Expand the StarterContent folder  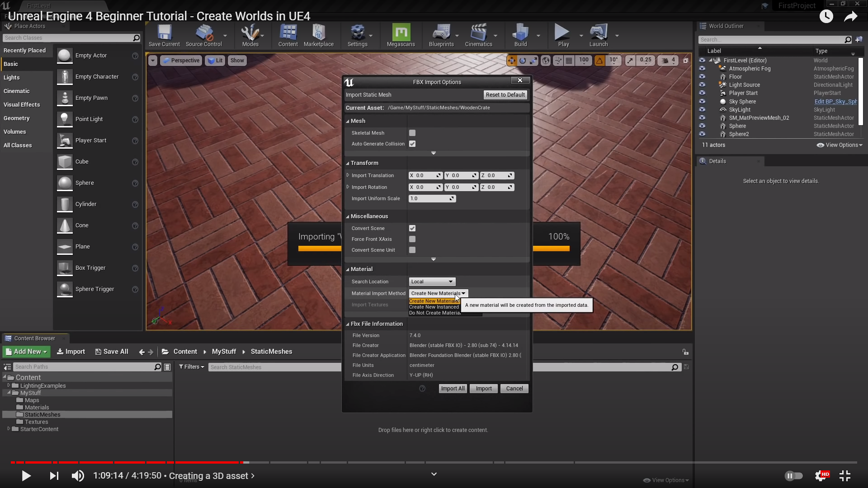9,429
